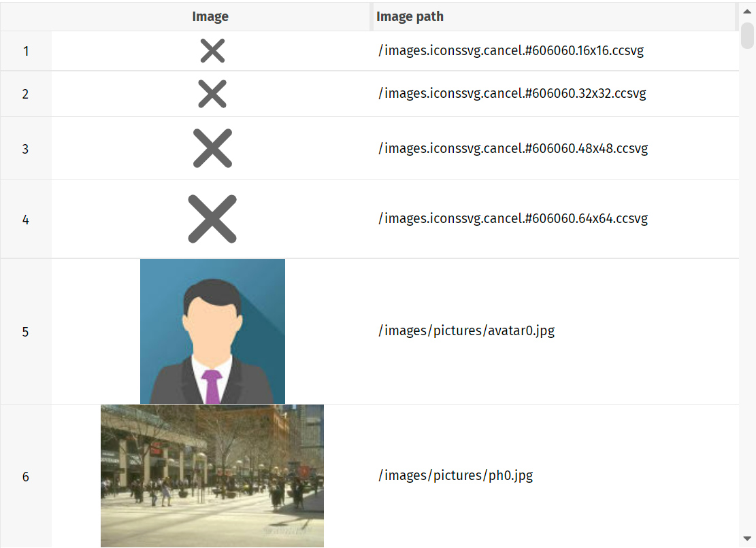Click the scrollbar up arrow

[x=747, y=12]
